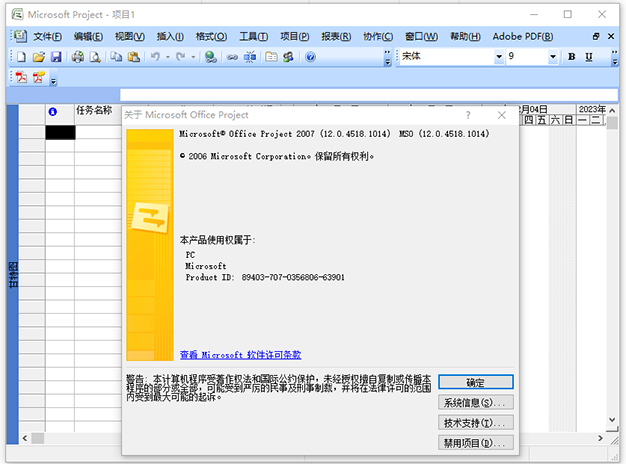Convert to PDF and email icon
Screen dimensions: 626x464
(x=39, y=77)
